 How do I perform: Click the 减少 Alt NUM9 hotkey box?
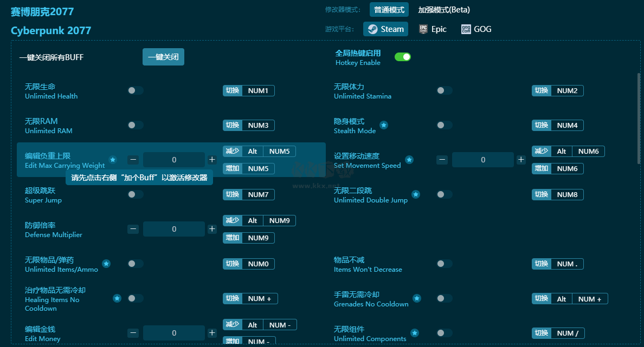(x=259, y=221)
